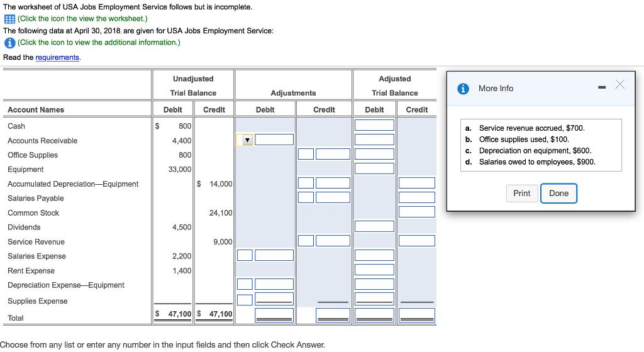The image size is (644, 352).
Task: Click 'Click the icon the view the worksheet' text
Action: click(x=82, y=18)
